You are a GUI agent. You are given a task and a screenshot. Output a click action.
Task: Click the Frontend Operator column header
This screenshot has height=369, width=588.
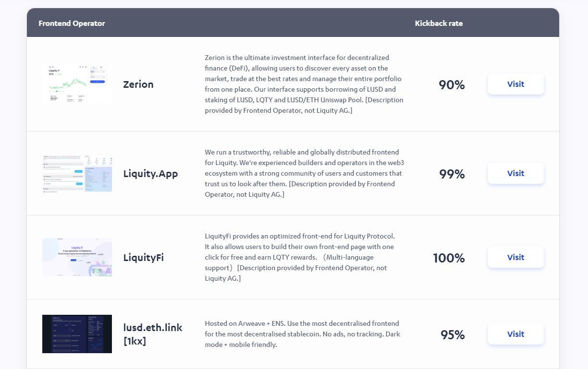pos(72,23)
